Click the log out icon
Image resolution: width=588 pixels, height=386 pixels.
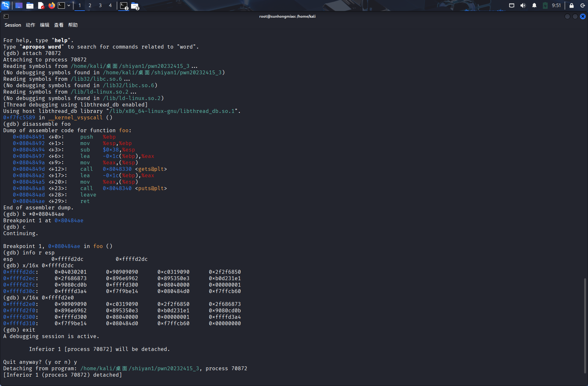(583, 5)
